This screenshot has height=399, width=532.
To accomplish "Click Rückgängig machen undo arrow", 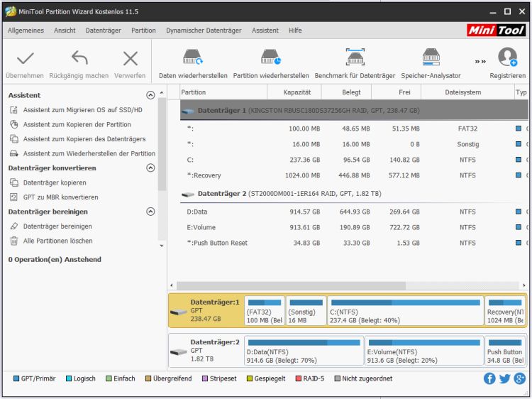I will tap(79, 58).
